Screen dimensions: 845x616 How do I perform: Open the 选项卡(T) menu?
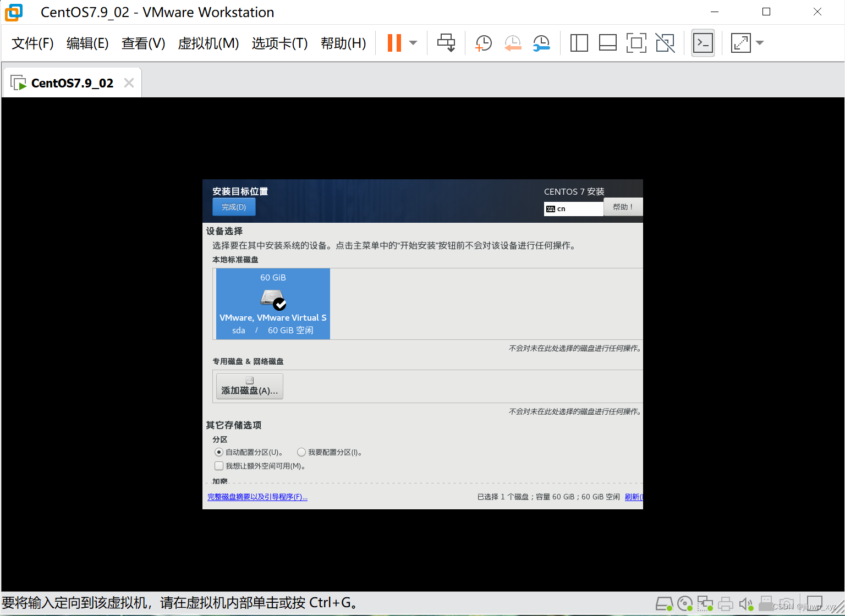[279, 43]
